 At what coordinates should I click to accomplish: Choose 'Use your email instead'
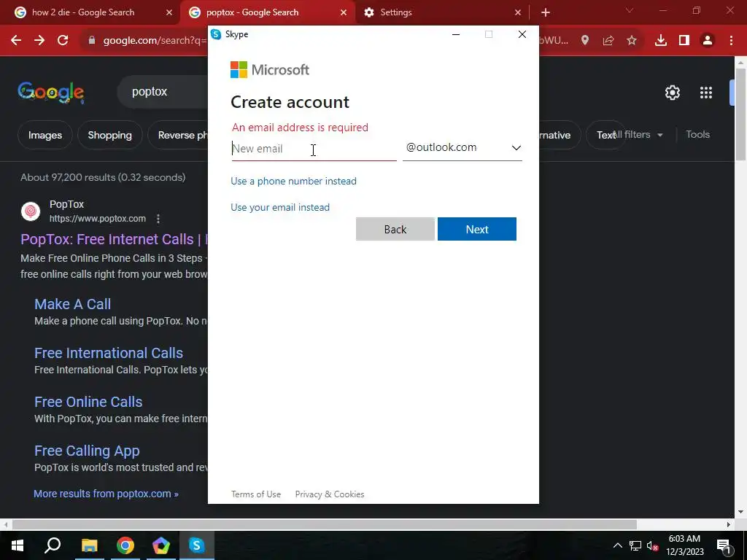pyautogui.click(x=280, y=207)
